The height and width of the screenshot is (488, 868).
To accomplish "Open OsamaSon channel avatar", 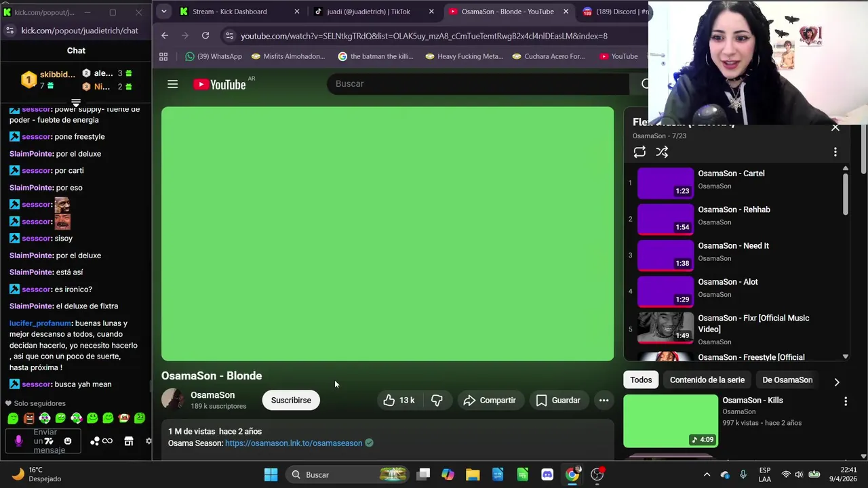I will pos(172,400).
